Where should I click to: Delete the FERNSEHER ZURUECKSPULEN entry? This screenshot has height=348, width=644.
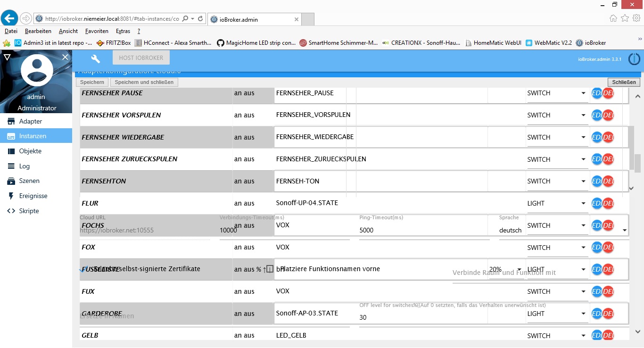point(608,159)
